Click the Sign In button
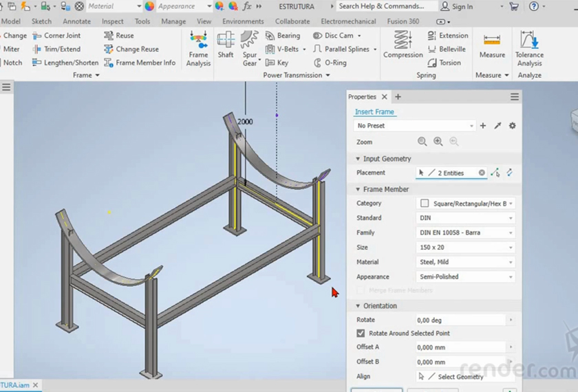578x392 pixels. tap(457, 6)
